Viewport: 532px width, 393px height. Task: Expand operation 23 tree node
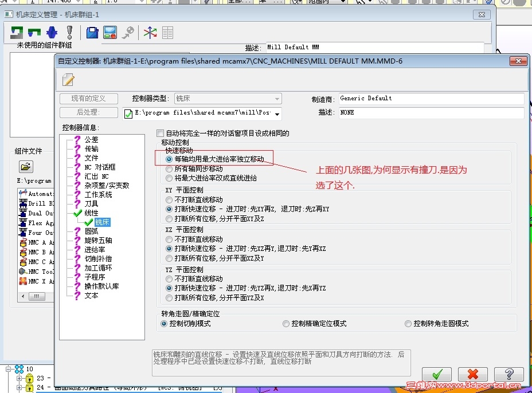pyautogui.click(x=19, y=378)
